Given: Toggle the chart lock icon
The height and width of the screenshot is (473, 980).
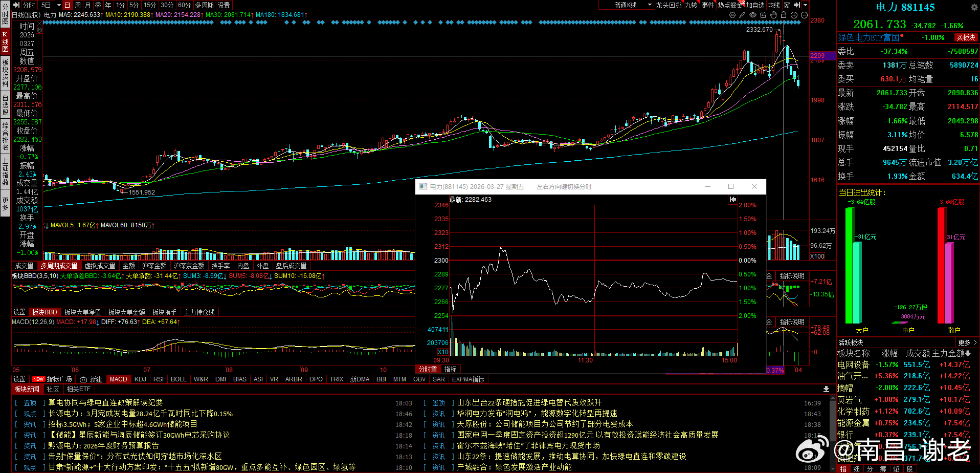Looking at the screenshot, I should coord(784,15).
